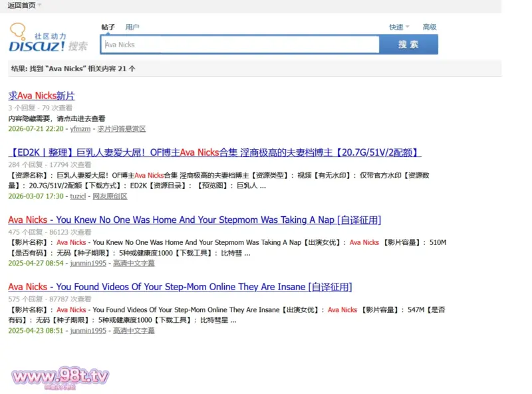The image size is (532, 394).
Task: Open author profile tuzicl
Action: pos(78,196)
